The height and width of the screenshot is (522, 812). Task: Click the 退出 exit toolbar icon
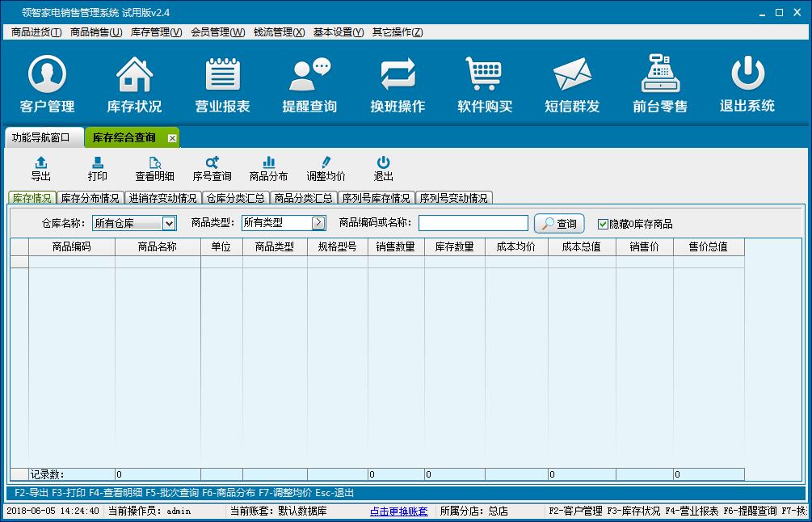(x=383, y=169)
